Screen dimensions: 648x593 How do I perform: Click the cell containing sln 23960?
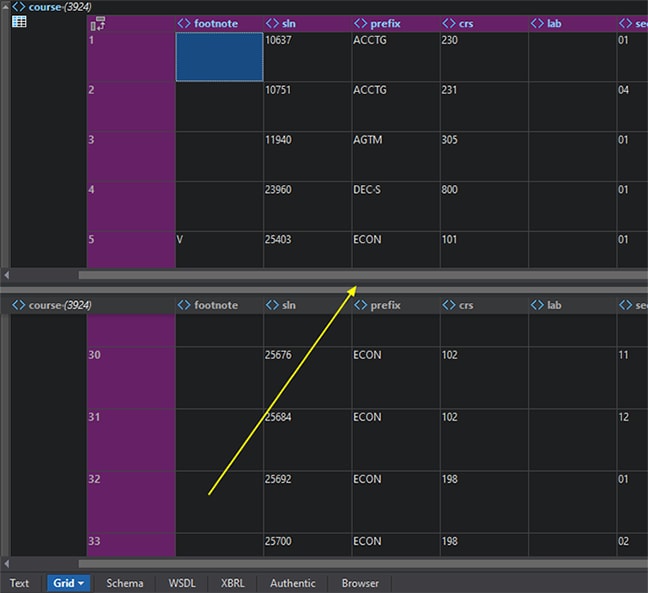(x=307, y=206)
